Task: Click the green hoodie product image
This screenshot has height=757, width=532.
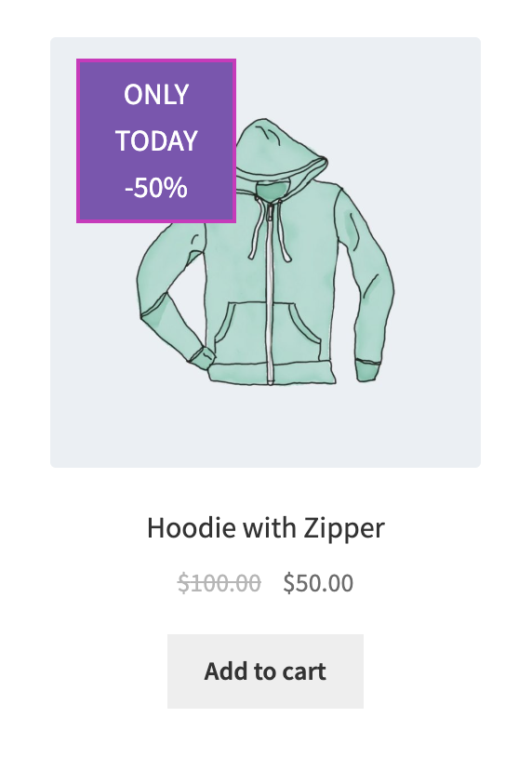Action: [x=265, y=253]
